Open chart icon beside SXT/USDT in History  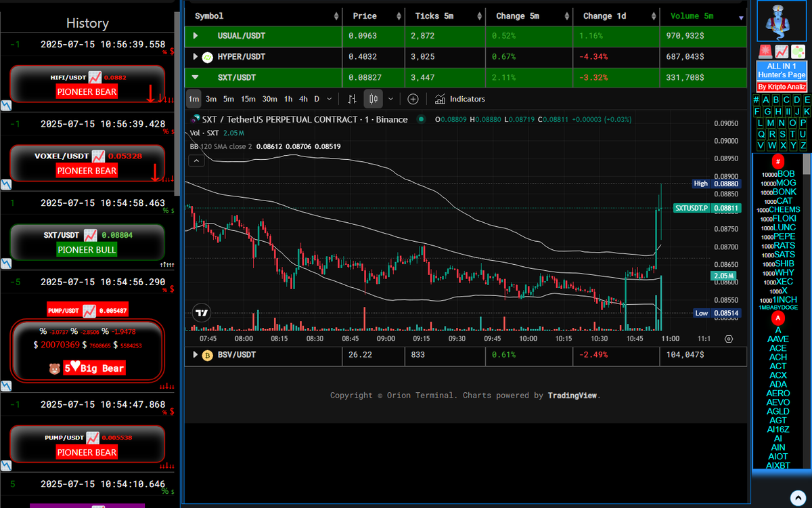(x=90, y=235)
